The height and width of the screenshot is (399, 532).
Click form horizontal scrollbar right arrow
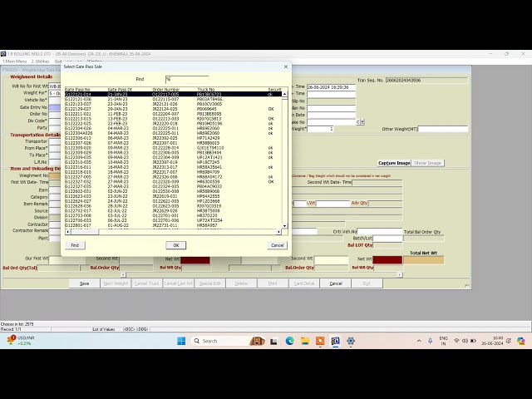[x=400, y=274]
